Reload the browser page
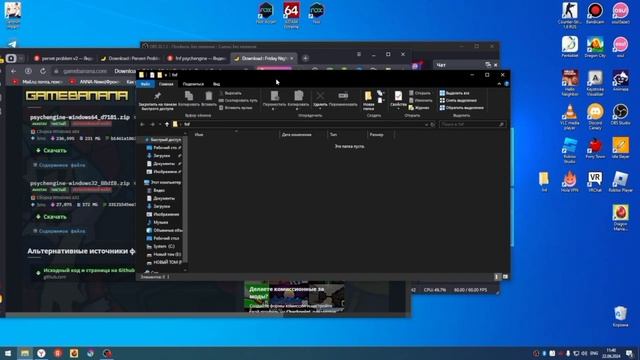This screenshot has height=360, width=640. point(43,71)
